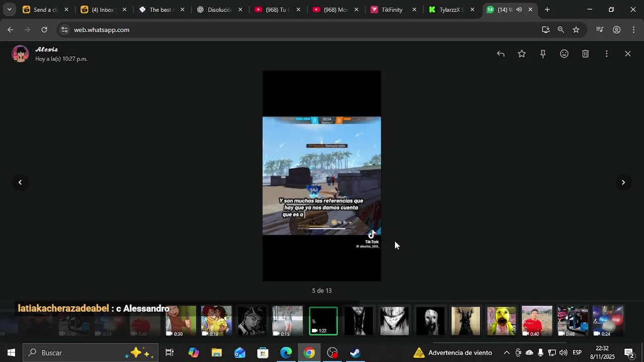Open the Windows notification center
Image resolution: width=644 pixels, height=362 pixels.
click(x=629, y=353)
